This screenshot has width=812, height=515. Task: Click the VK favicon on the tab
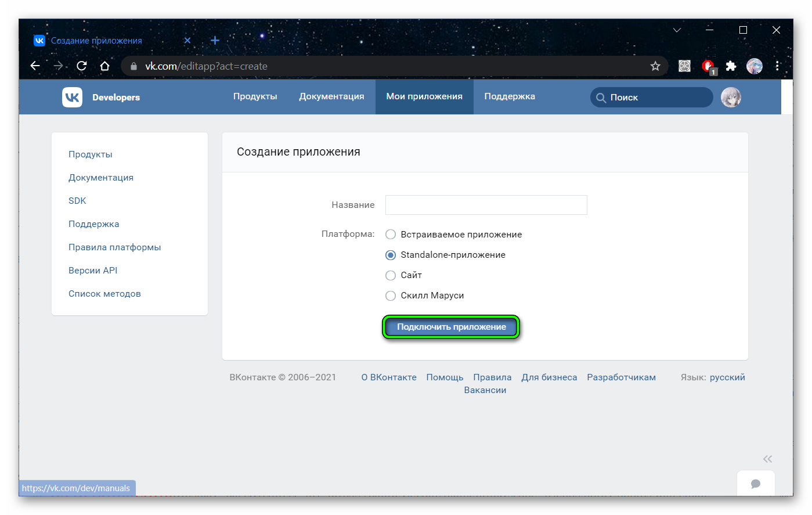[x=39, y=41]
